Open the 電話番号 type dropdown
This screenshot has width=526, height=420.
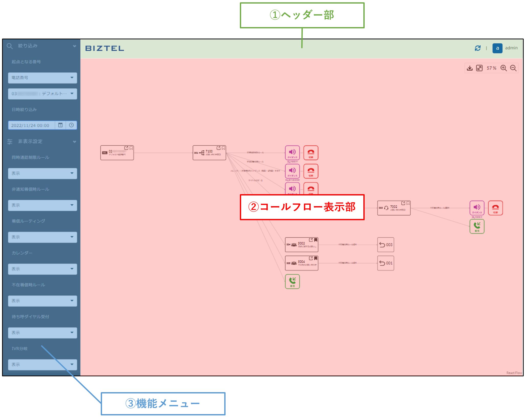point(42,78)
